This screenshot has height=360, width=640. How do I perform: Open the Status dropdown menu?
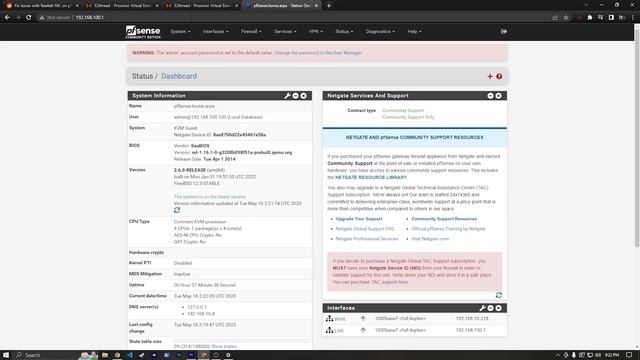click(x=344, y=31)
